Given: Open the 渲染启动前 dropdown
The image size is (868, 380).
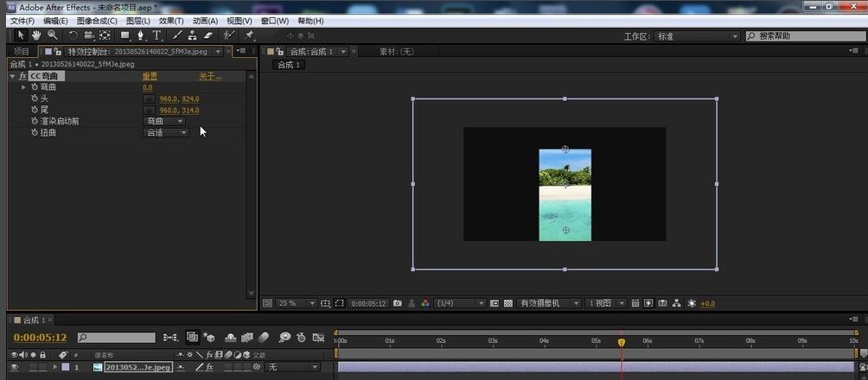Looking at the screenshot, I should pos(164,121).
